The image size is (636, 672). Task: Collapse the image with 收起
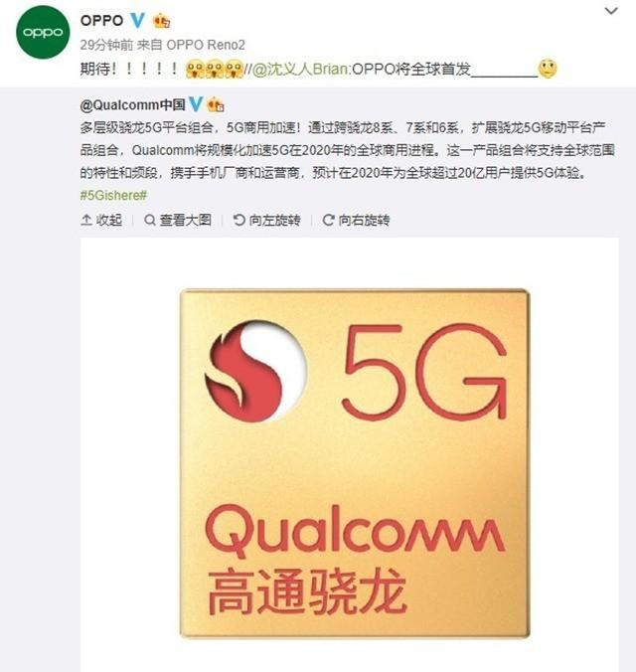101,220
